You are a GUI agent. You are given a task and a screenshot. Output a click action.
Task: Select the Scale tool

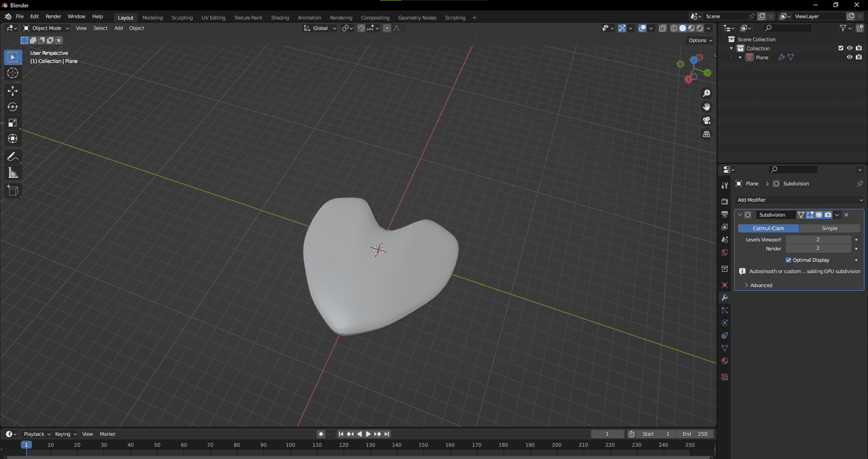12,123
